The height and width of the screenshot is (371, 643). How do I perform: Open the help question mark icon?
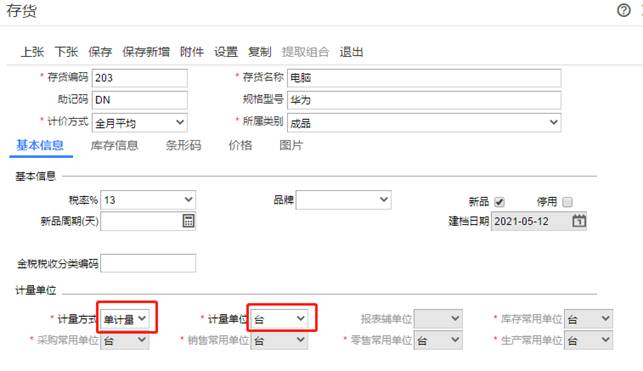coord(624,10)
